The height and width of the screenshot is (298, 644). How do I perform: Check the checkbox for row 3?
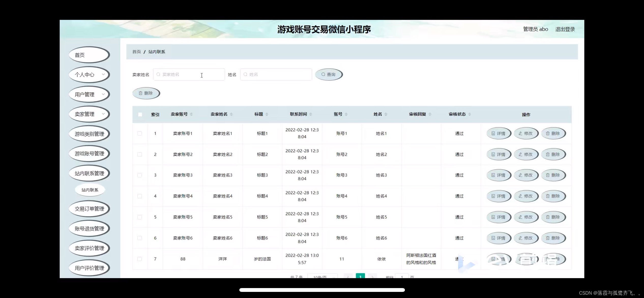140,175
